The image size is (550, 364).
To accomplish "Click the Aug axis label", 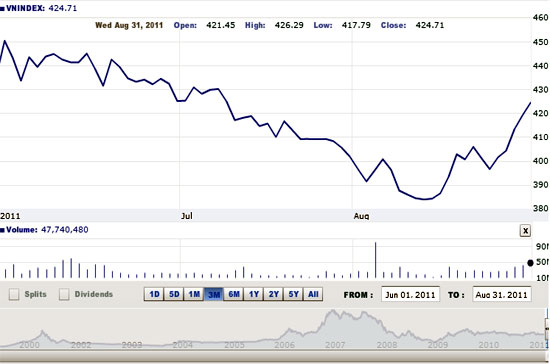I will tap(361, 216).
